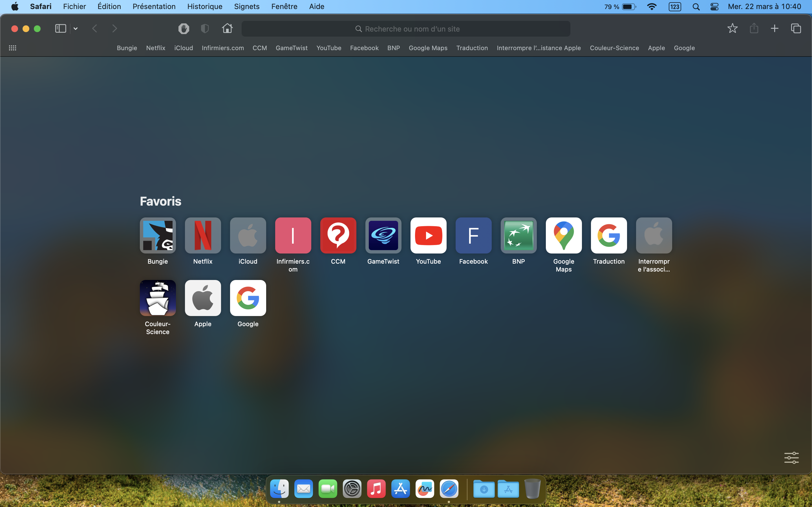812x507 pixels.
Task: Expand the tab groups dropdown arrow
Action: click(x=76, y=29)
